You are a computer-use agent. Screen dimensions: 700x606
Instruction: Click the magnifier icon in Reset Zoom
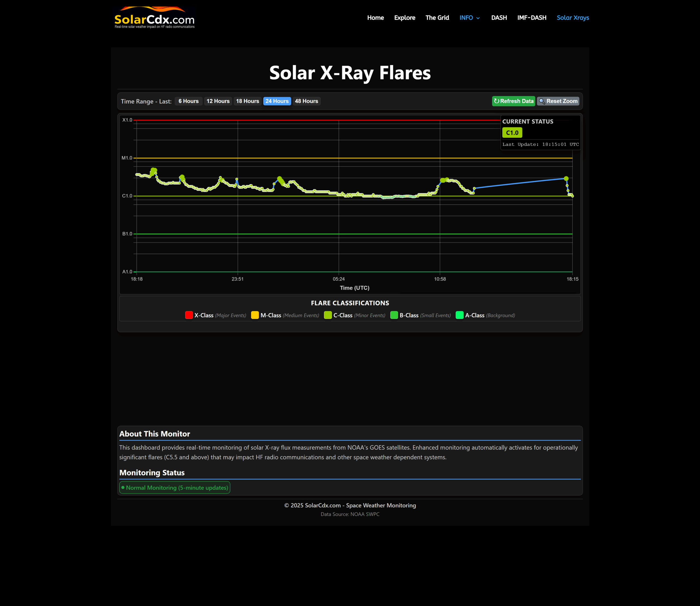542,101
